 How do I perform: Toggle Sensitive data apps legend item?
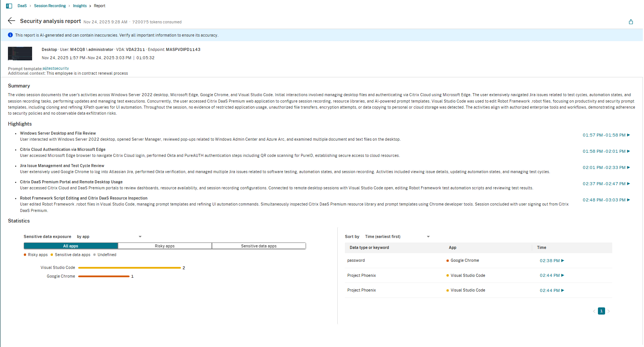pos(71,255)
